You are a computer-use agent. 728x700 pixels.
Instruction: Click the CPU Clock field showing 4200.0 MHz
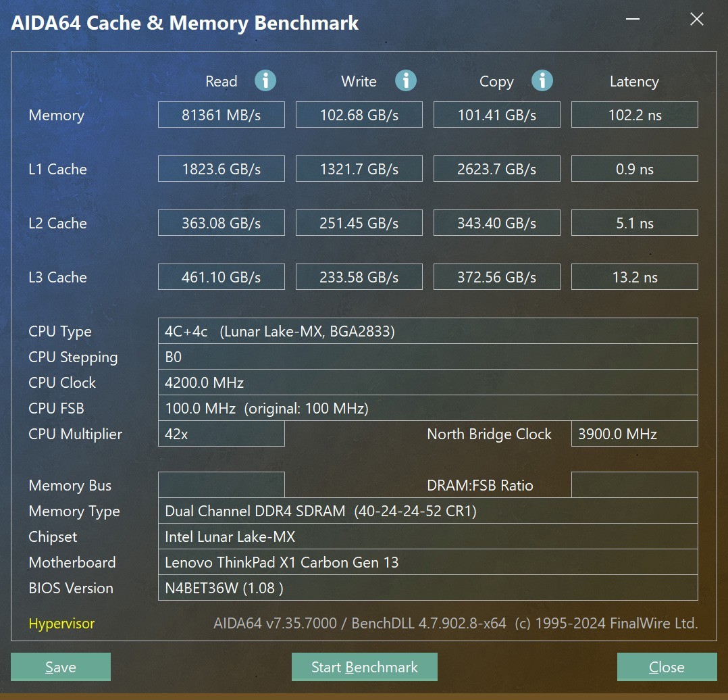(x=427, y=382)
